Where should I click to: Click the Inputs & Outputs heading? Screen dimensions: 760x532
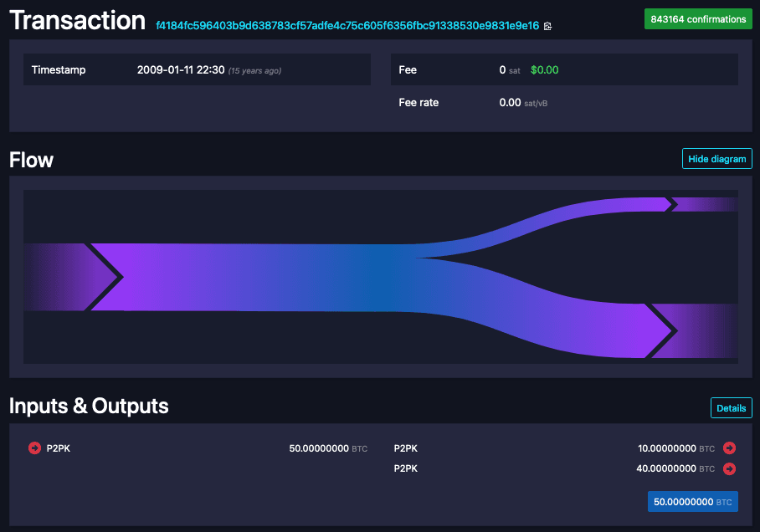[x=89, y=406]
